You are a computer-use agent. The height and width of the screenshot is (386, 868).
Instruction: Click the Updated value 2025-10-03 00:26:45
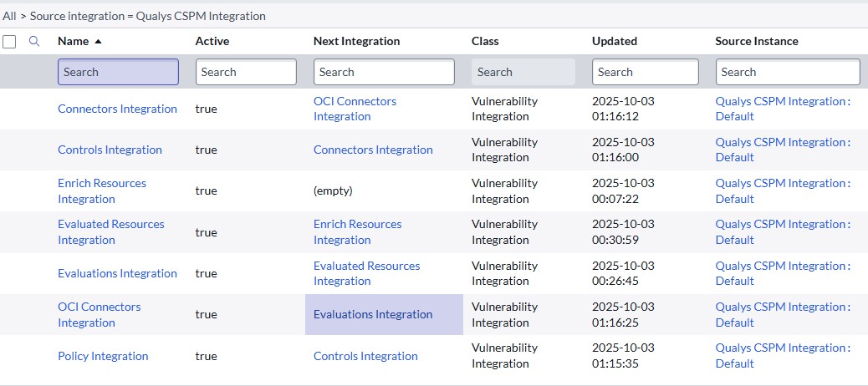623,273
